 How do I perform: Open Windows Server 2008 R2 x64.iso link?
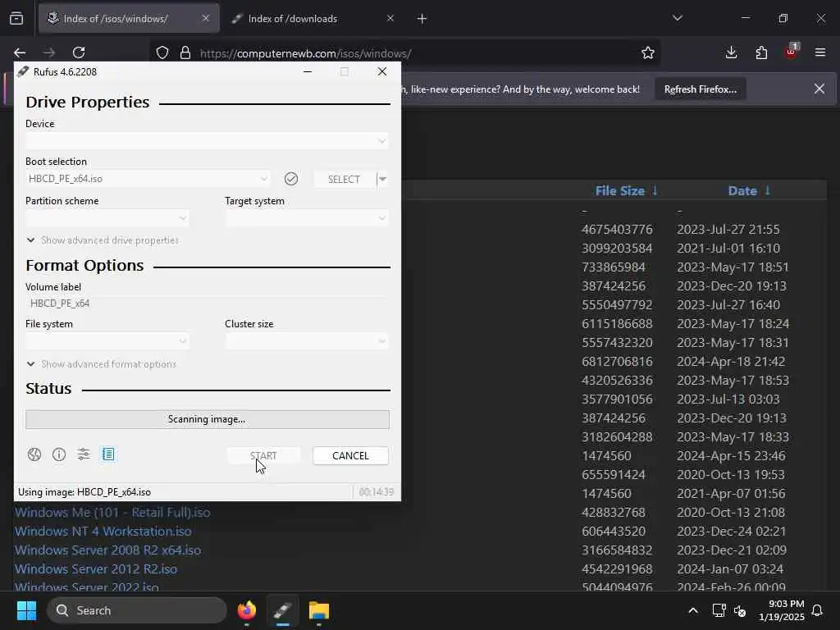(107, 550)
